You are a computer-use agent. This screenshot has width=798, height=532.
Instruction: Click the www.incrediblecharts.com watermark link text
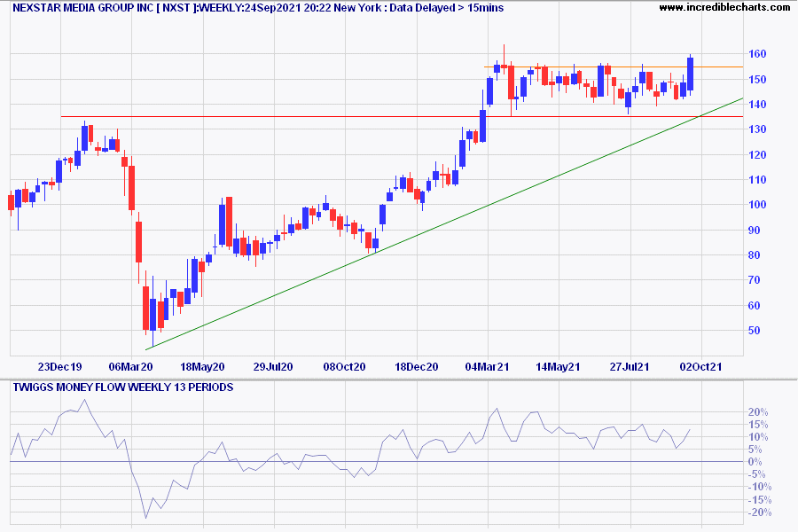tap(724, 7)
